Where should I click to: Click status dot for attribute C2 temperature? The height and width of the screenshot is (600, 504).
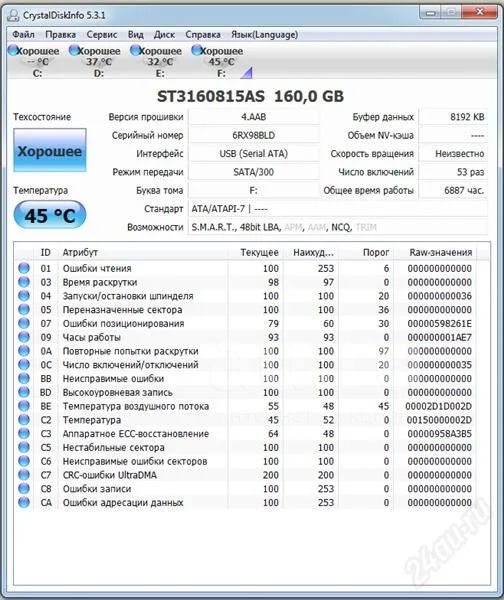point(24,419)
